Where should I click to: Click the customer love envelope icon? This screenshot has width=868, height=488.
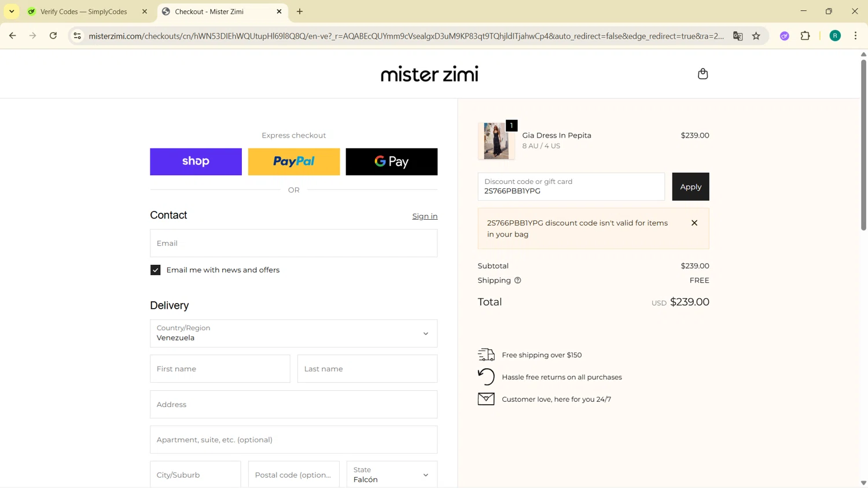point(486,399)
